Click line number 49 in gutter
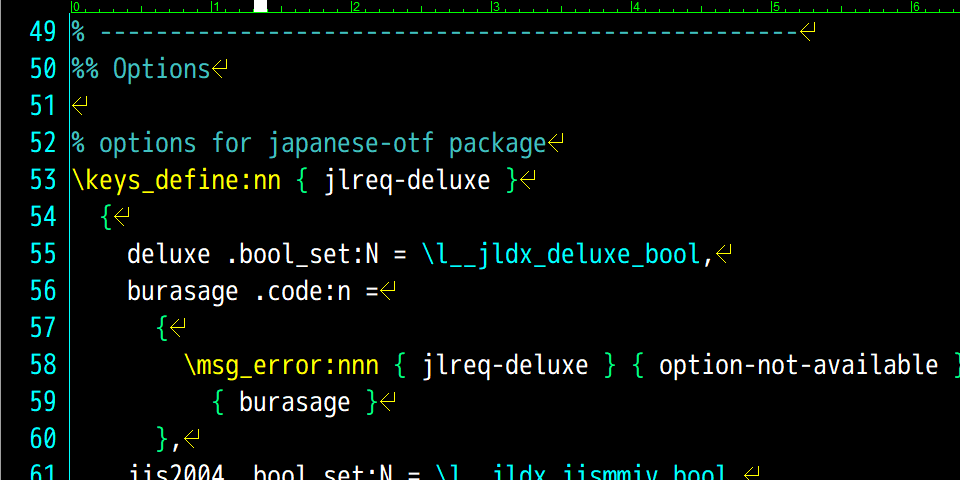This screenshot has width=960, height=480. (x=43, y=32)
